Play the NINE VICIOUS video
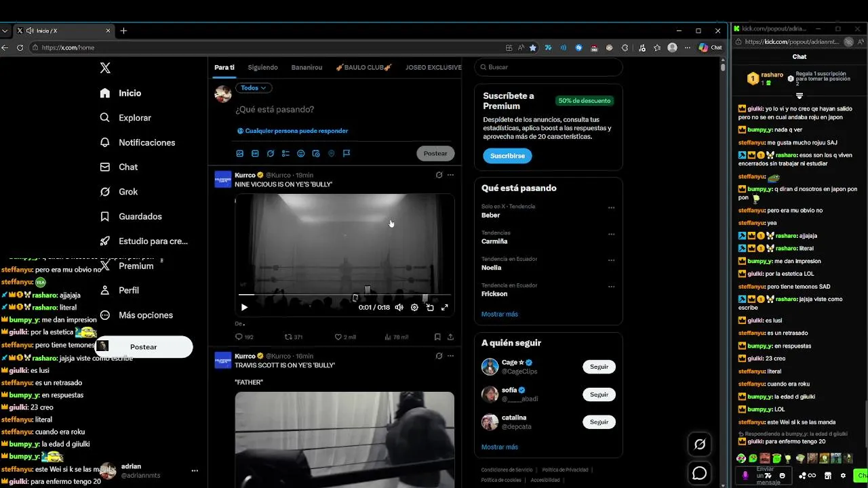The image size is (868, 488). 244,307
